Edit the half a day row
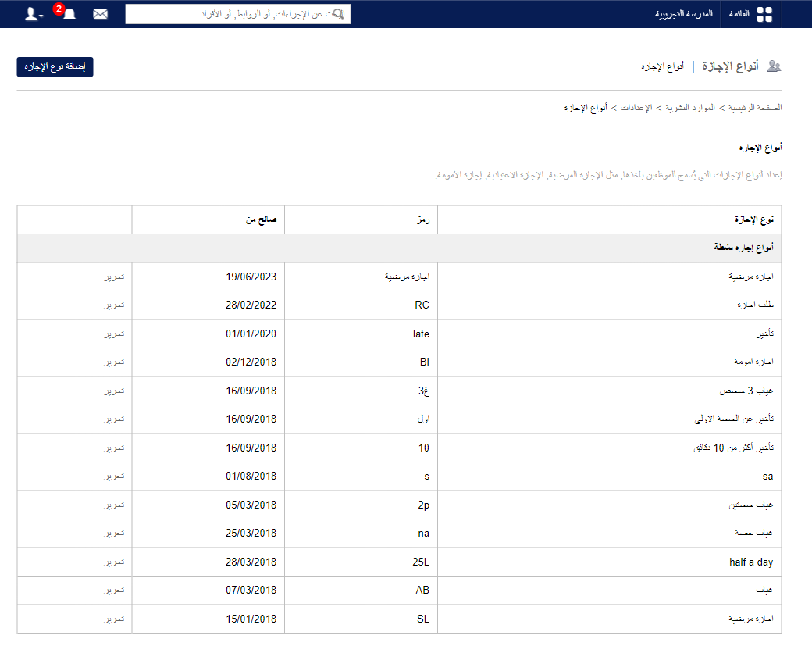This screenshot has height=664, width=812. click(x=114, y=562)
